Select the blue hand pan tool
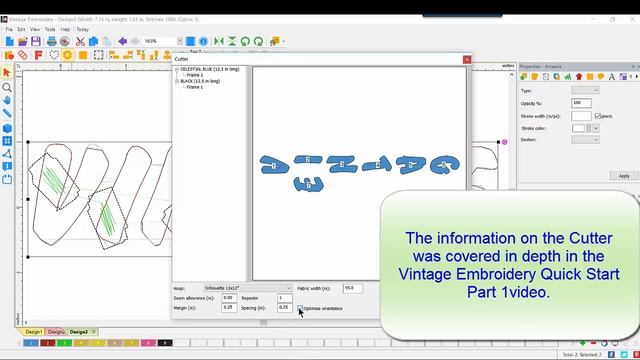 tap(7, 100)
